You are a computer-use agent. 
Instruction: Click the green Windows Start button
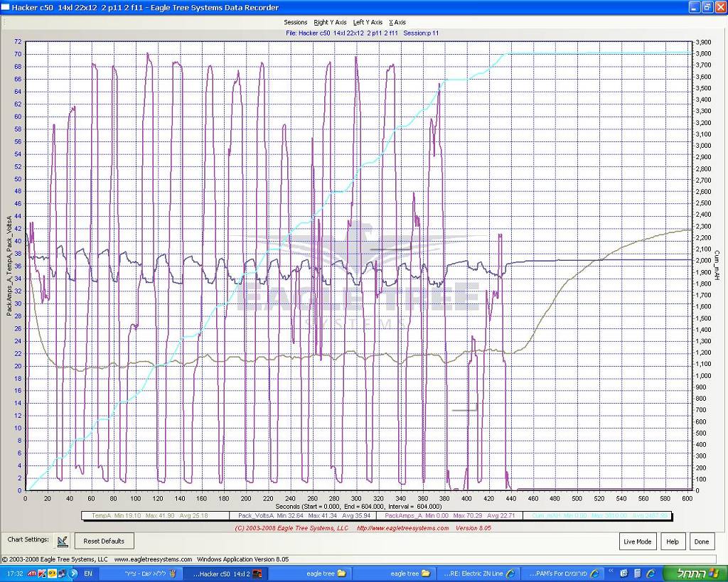694,573
